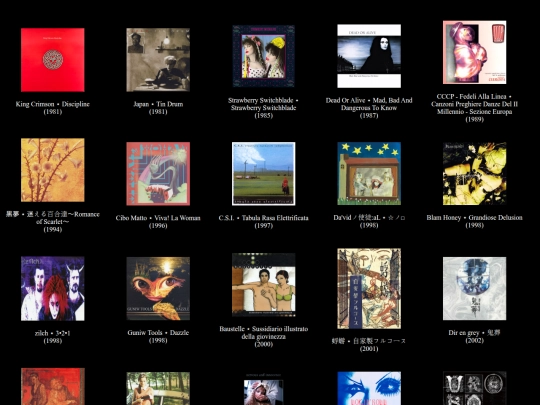Open the Japan Tin Drum album cover

(158, 60)
